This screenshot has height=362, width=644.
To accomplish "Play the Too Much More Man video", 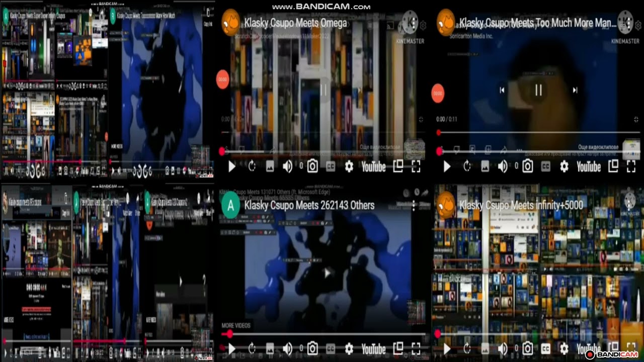I will coord(447,167).
